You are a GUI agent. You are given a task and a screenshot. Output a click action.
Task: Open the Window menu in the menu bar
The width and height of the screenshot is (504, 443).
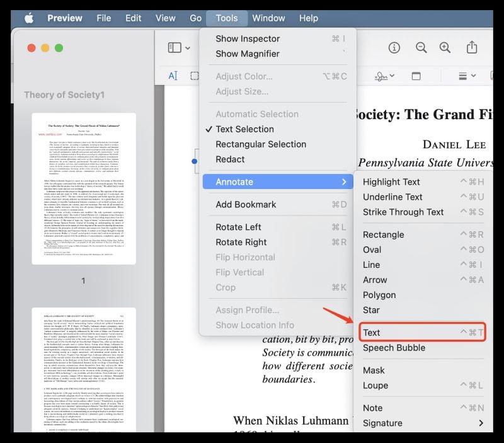click(x=269, y=18)
